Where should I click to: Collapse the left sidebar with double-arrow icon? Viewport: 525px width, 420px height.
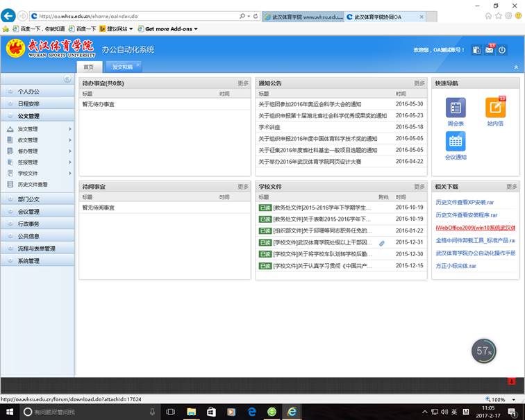point(67,80)
